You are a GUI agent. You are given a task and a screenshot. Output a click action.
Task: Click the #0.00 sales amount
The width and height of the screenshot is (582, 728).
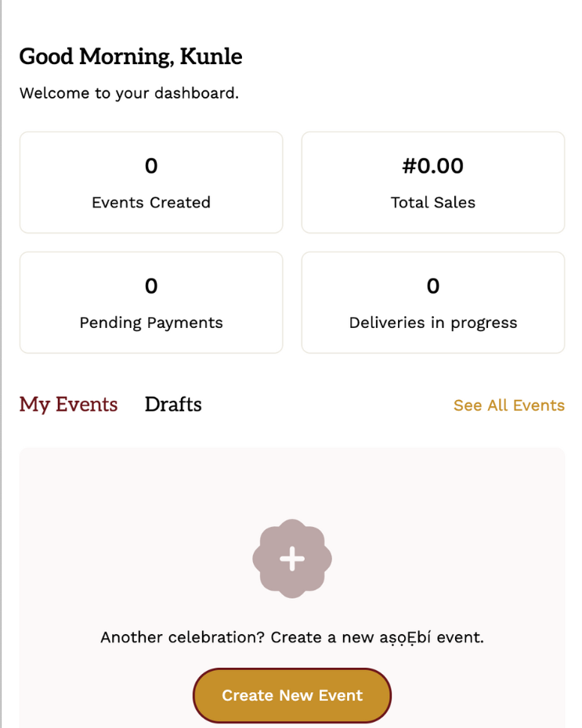click(432, 166)
